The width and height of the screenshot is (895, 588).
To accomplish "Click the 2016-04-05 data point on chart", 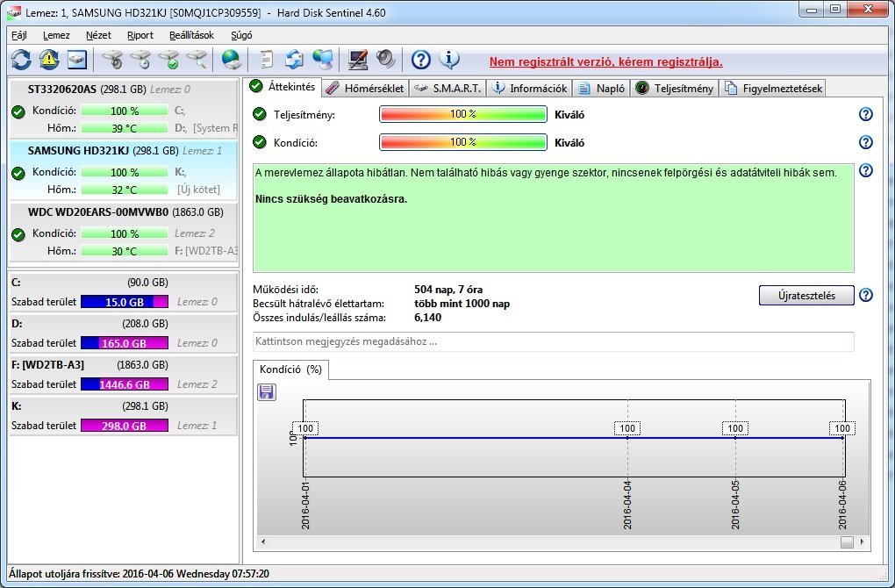I will pos(735,438).
